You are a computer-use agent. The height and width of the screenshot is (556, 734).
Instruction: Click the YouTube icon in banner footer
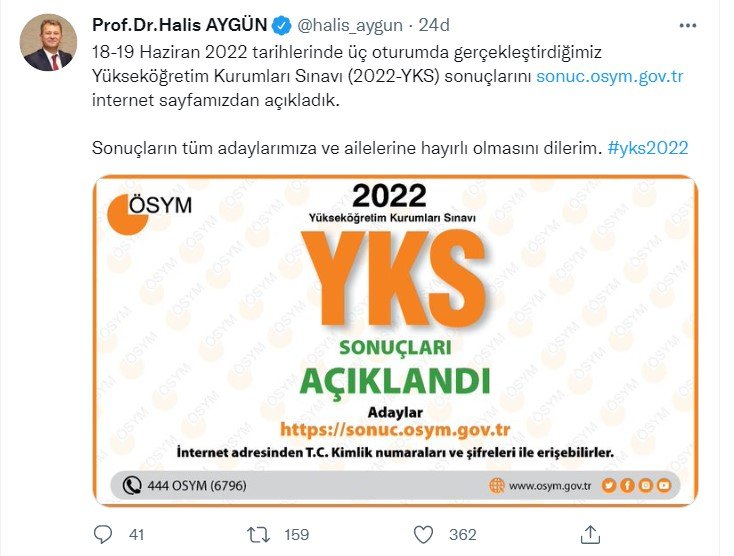(x=664, y=485)
